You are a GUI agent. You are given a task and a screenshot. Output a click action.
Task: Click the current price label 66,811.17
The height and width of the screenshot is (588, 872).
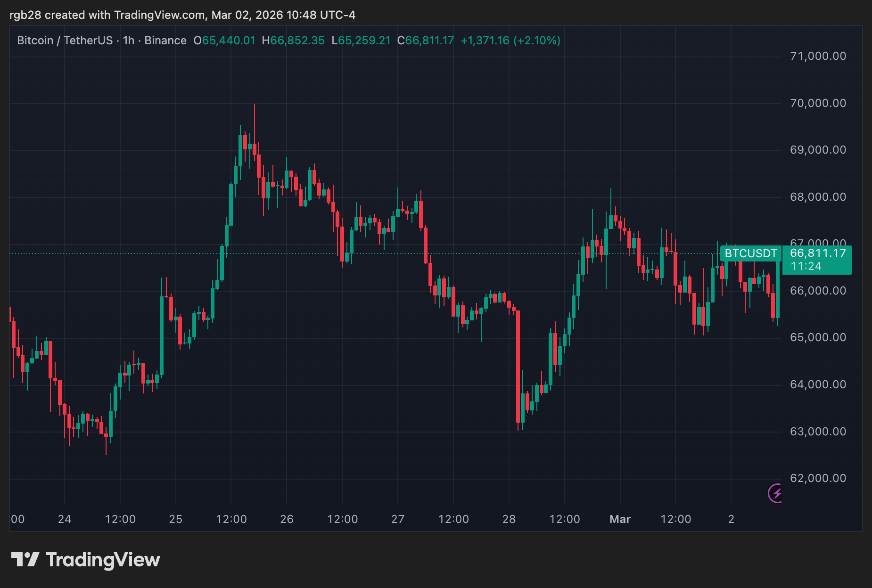tap(818, 253)
